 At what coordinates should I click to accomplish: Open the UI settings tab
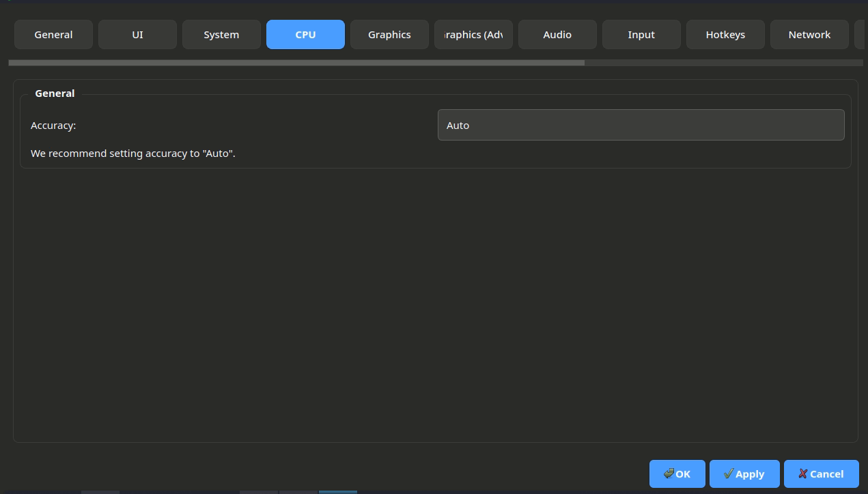point(137,35)
